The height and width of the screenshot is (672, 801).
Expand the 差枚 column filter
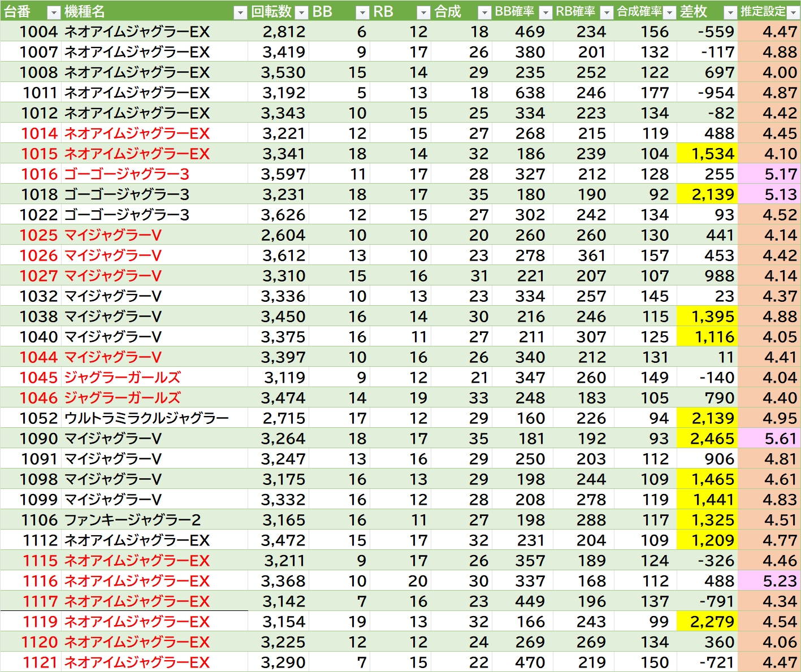[x=730, y=12]
